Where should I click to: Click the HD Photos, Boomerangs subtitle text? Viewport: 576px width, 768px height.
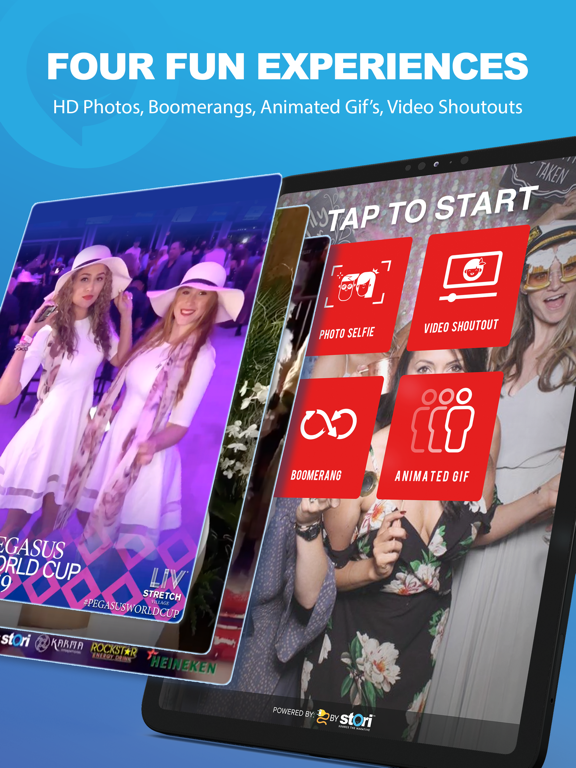pos(288,107)
